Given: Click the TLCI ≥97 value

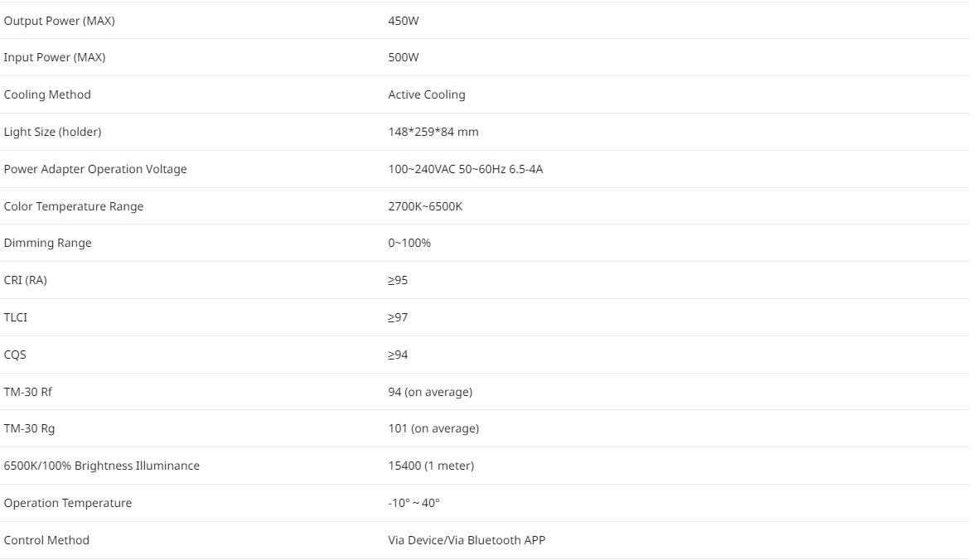Looking at the screenshot, I should tap(398, 317).
